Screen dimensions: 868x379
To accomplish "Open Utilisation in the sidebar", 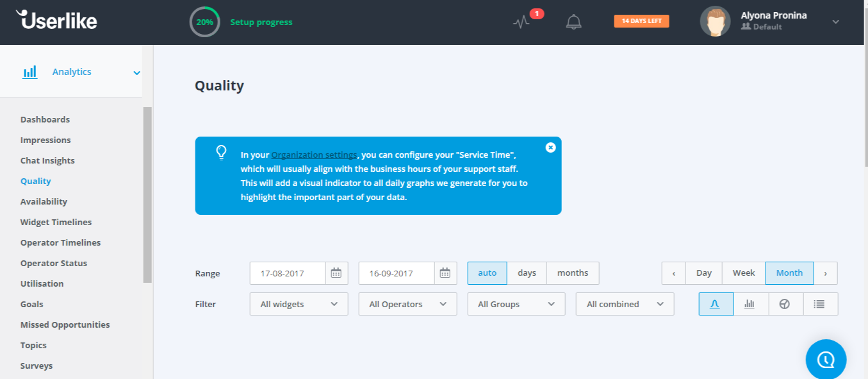I will [42, 284].
